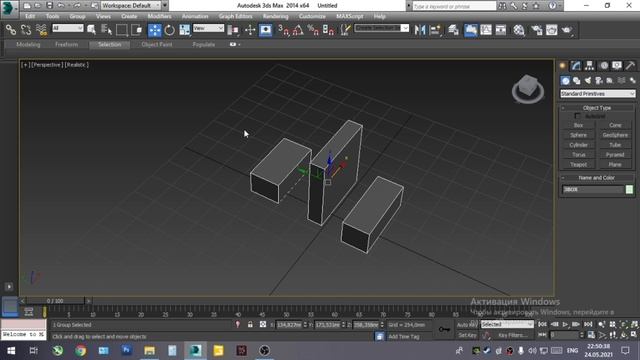This screenshot has height=360, width=640.
Task: Toggle the Spinner Snap button
Action: pyautogui.click(x=329, y=30)
